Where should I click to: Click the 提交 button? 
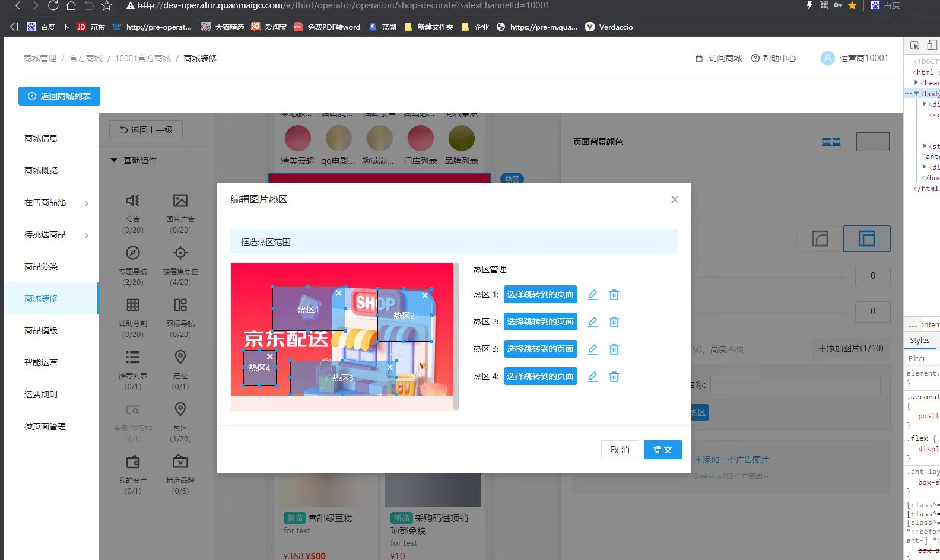pyautogui.click(x=662, y=450)
